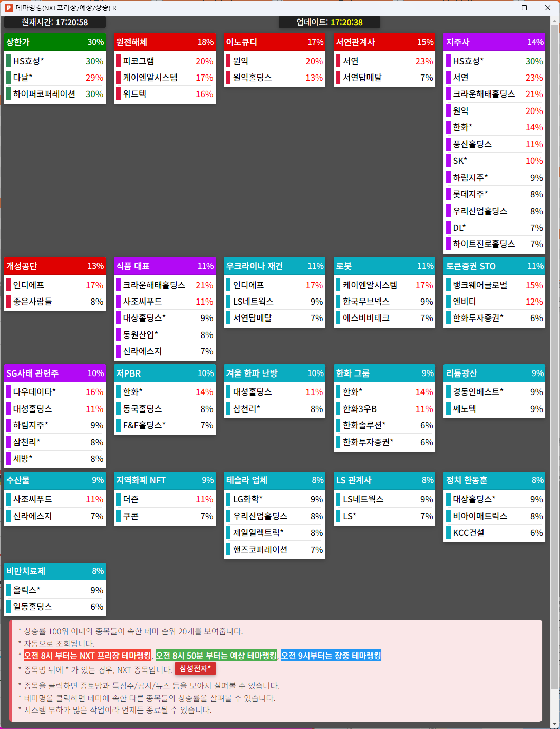Image resolution: width=560 pixels, height=729 pixels.
Task: Click LG화학* stock row
Action: tap(275, 499)
